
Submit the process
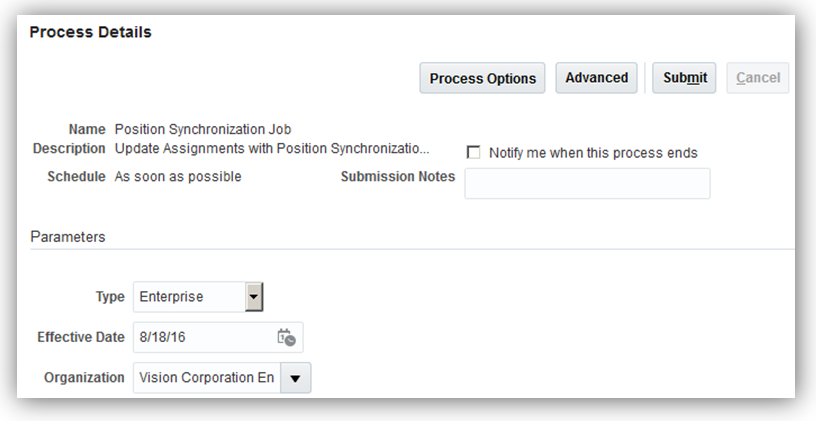coord(684,78)
